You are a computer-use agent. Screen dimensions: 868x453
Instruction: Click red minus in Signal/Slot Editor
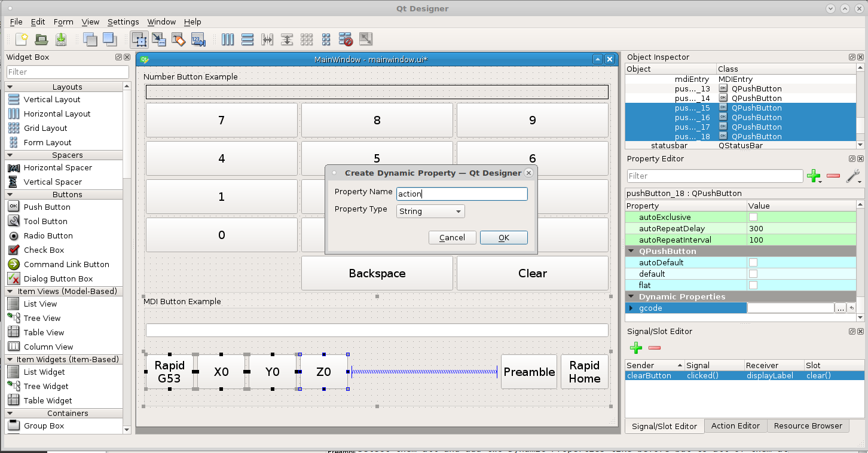coord(655,348)
